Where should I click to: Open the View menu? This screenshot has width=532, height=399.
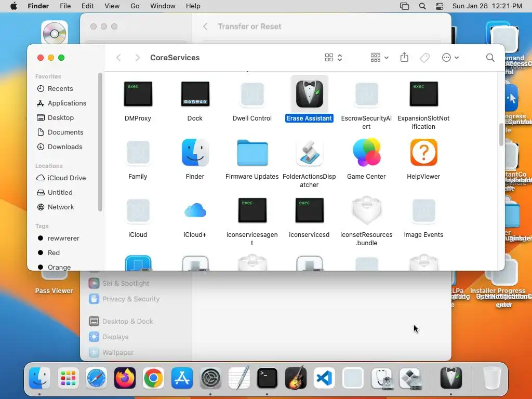click(x=112, y=6)
